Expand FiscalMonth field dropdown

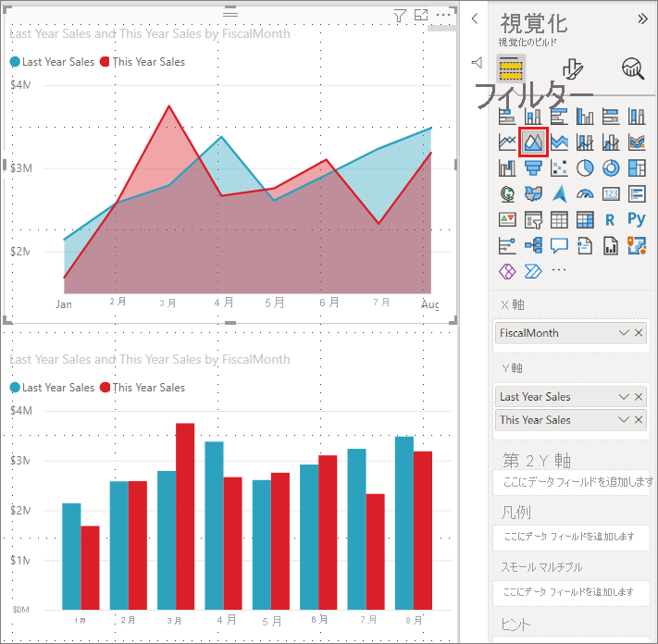pyautogui.click(x=624, y=333)
